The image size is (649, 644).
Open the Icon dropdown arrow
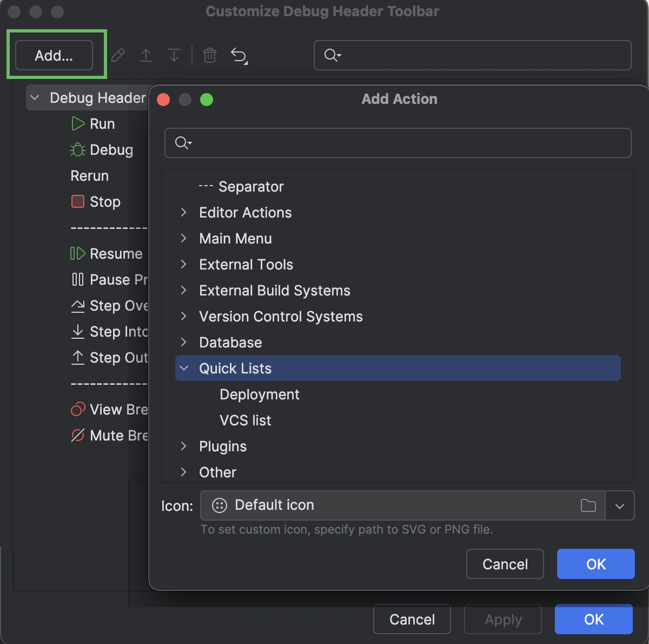pyautogui.click(x=620, y=505)
